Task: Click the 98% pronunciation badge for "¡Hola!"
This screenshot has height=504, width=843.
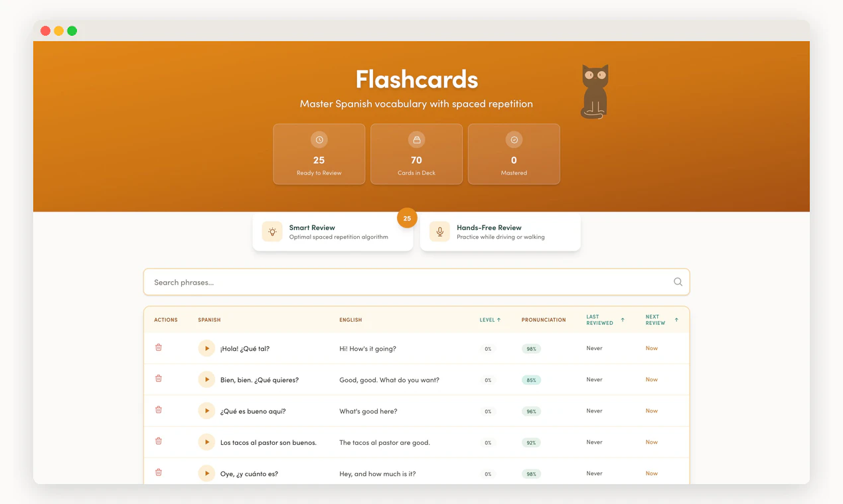Action: click(x=531, y=349)
